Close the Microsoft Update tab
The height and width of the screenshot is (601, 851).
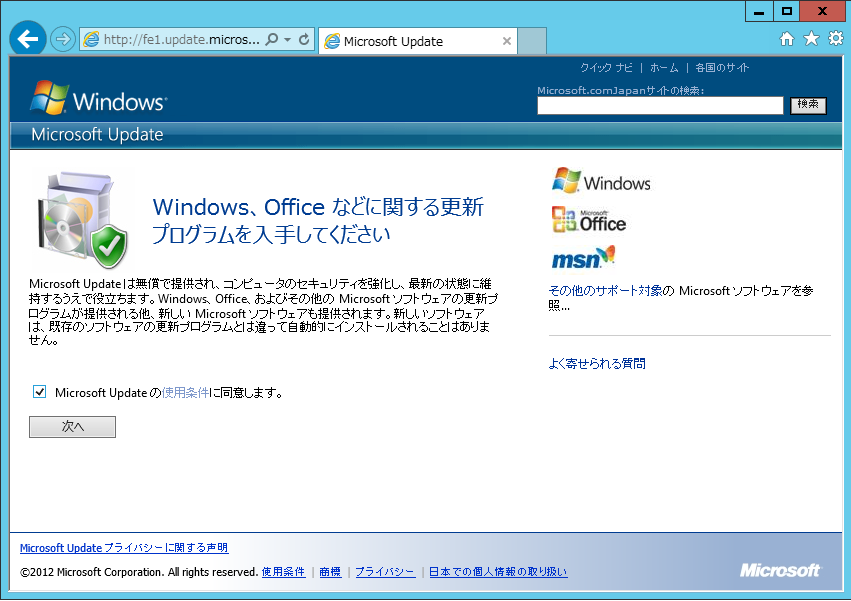point(506,41)
